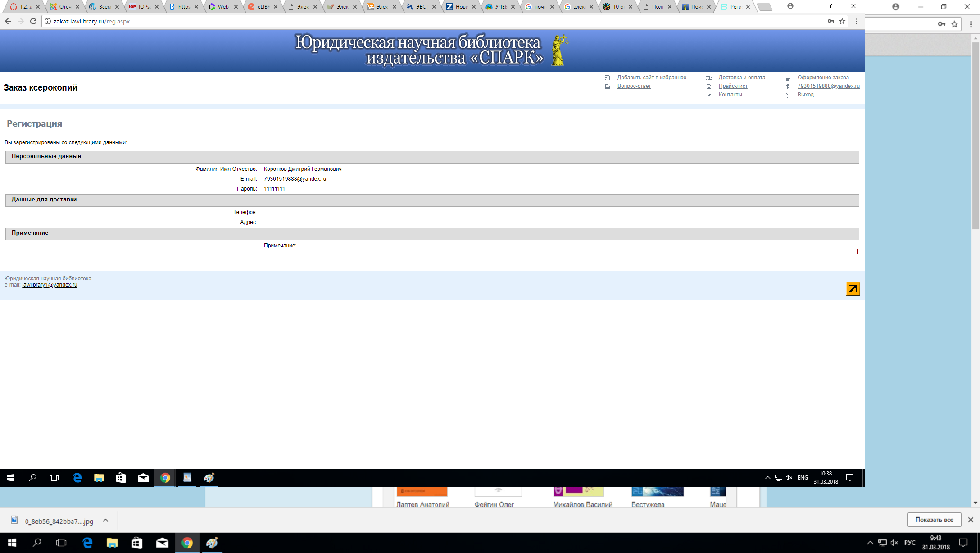Image resolution: width=980 pixels, height=553 pixels.
Task: Expand the downloaded jpg file options chevron
Action: click(105, 521)
